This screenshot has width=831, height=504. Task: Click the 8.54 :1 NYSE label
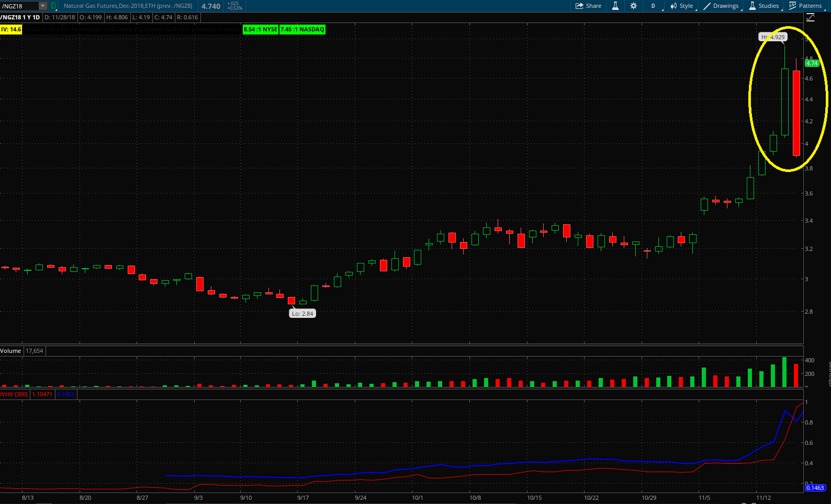(x=261, y=29)
